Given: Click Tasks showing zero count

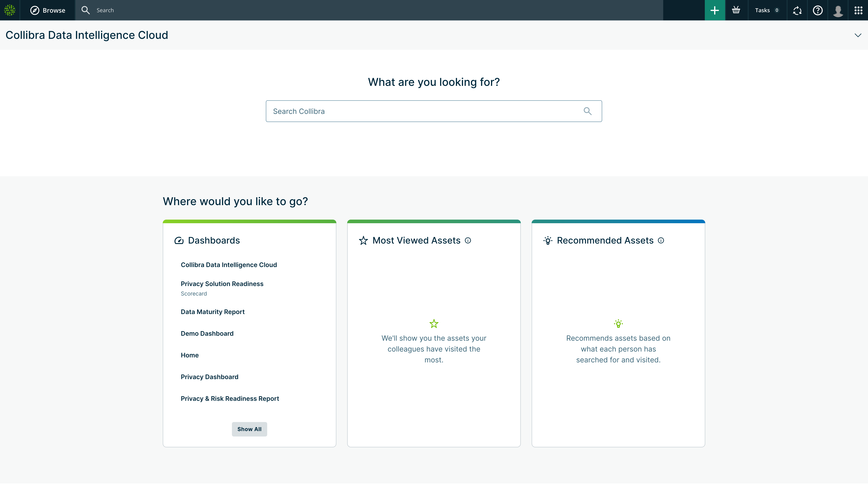Looking at the screenshot, I should point(767,10).
